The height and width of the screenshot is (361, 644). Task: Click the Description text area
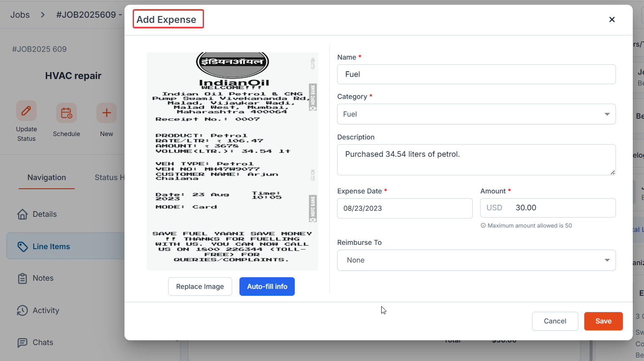pyautogui.click(x=476, y=160)
